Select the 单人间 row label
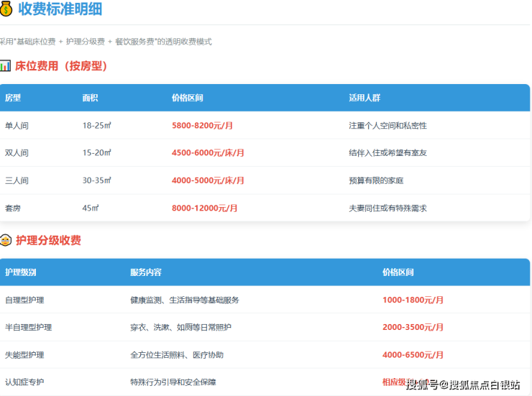The image size is (532, 396). tap(17, 126)
